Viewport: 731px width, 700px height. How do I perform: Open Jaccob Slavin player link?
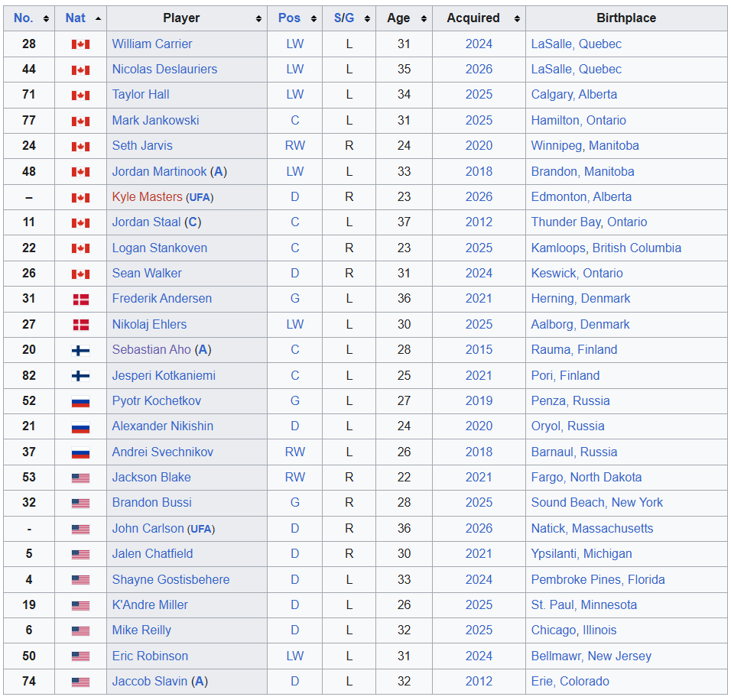point(150,681)
